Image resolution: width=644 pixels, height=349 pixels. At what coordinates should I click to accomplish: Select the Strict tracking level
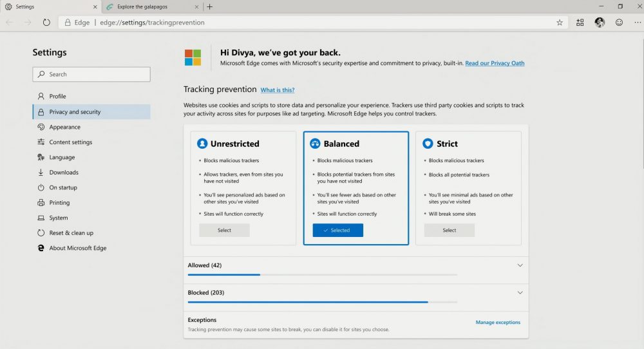pos(450,230)
